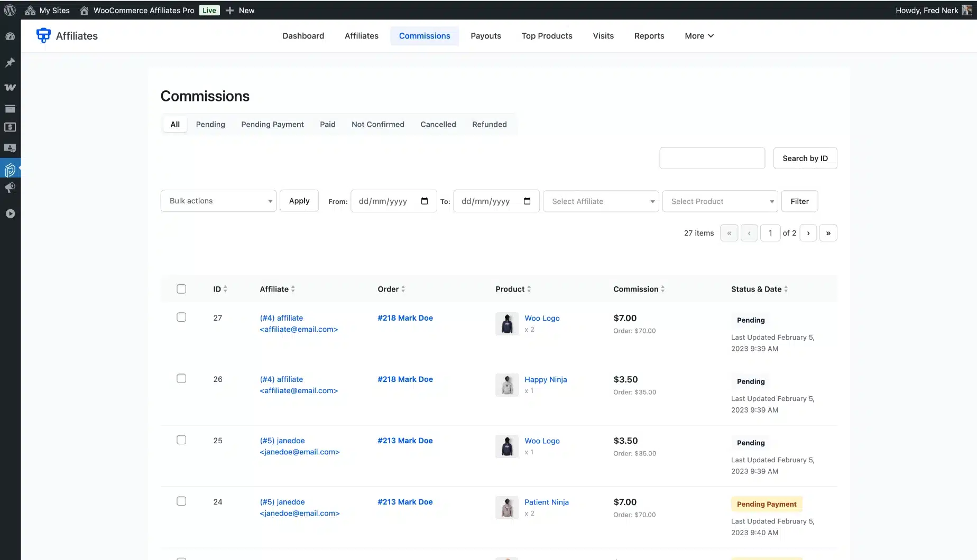Open the Bulk actions dropdown
Image resolution: width=977 pixels, height=560 pixels.
218,201
